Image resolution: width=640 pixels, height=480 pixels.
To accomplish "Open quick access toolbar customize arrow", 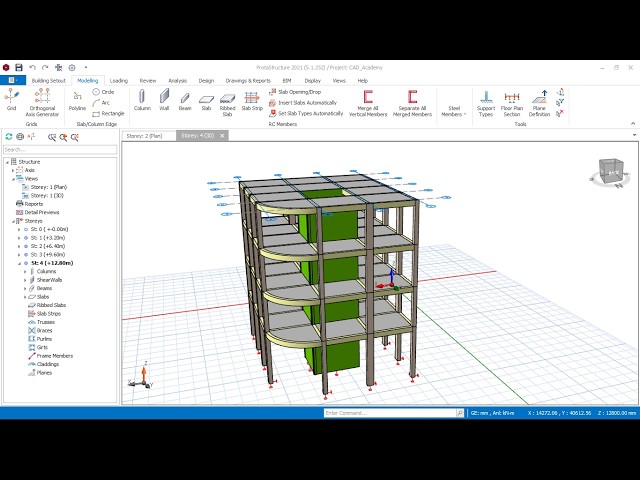I will [x=86, y=67].
